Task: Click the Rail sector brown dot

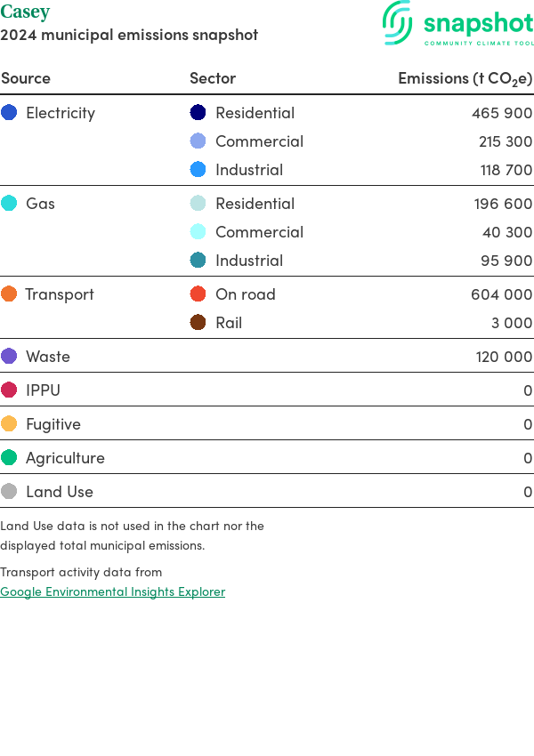Action: [198, 323]
